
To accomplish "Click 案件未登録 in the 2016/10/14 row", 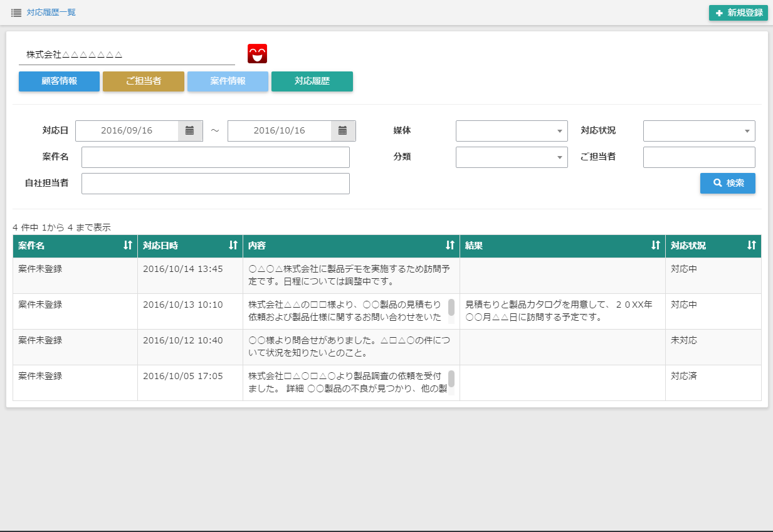I will (x=40, y=269).
